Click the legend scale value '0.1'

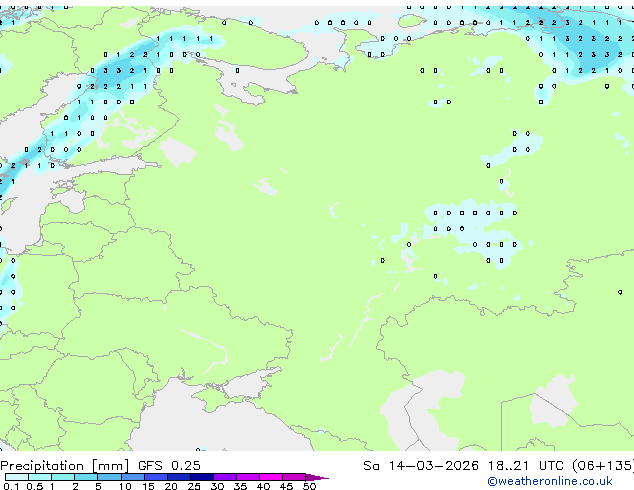coord(11,486)
